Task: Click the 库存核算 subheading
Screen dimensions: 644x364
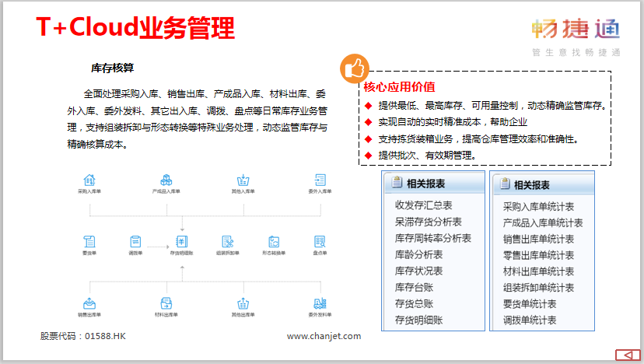Action: pyautogui.click(x=113, y=68)
